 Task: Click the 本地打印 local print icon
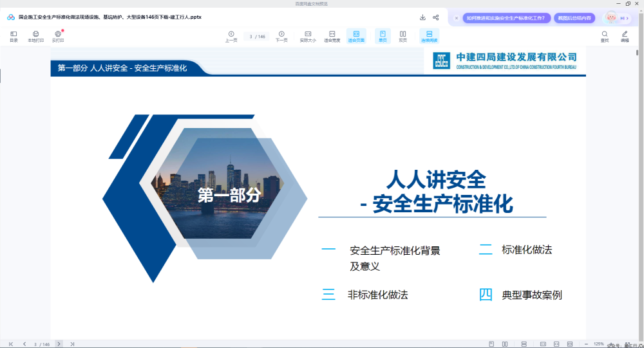pyautogui.click(x=35, y=36)
